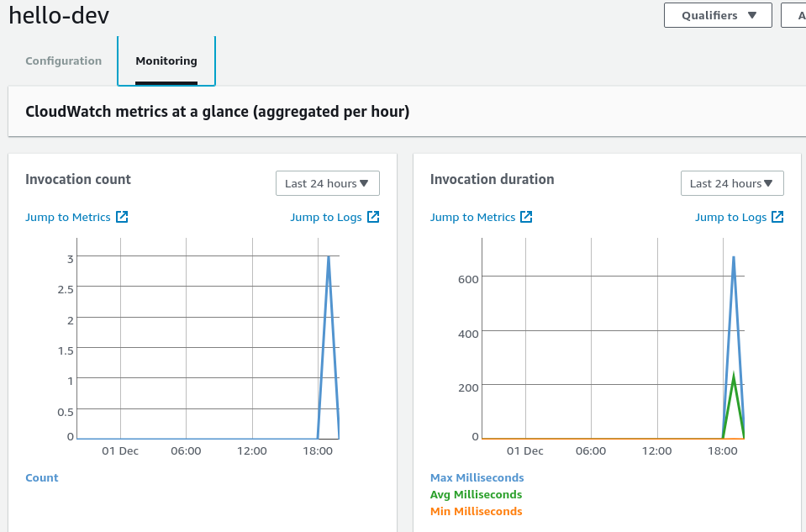Click external-link icon beside Invocation duration Jump to Logs
Viewport: 806px width, 532px height.
[777, 217]
